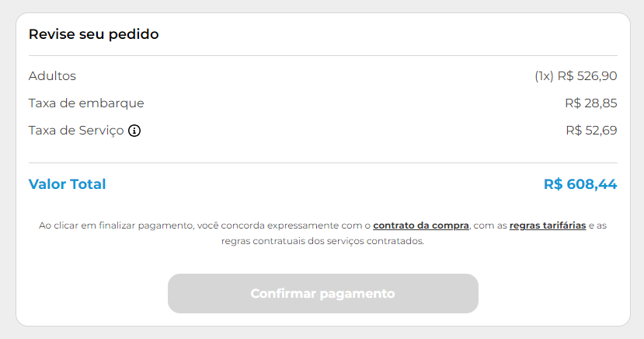Select the Taxa de embarque label
Image resolution: width=644 pixels, height=339 pixels.
pyautogui.click(x=86, y=103)
